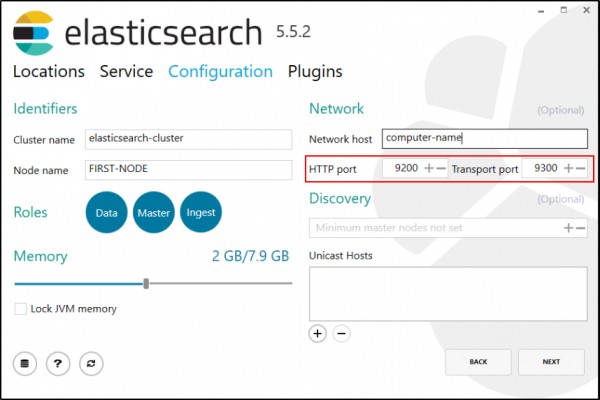
Task: Increase minimum master nodes count
Action: point(568,228)
